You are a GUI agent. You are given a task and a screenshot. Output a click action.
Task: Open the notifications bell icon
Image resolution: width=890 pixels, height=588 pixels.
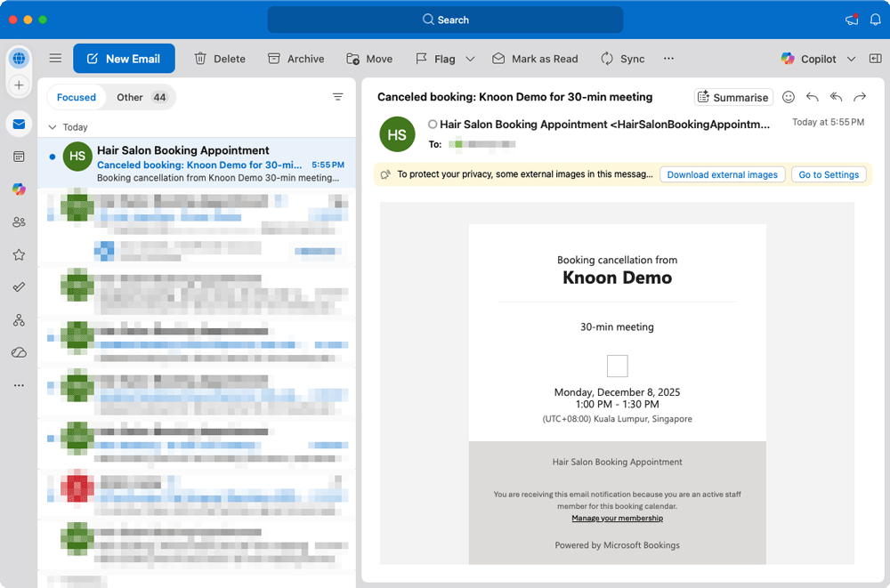coord(875,20)
